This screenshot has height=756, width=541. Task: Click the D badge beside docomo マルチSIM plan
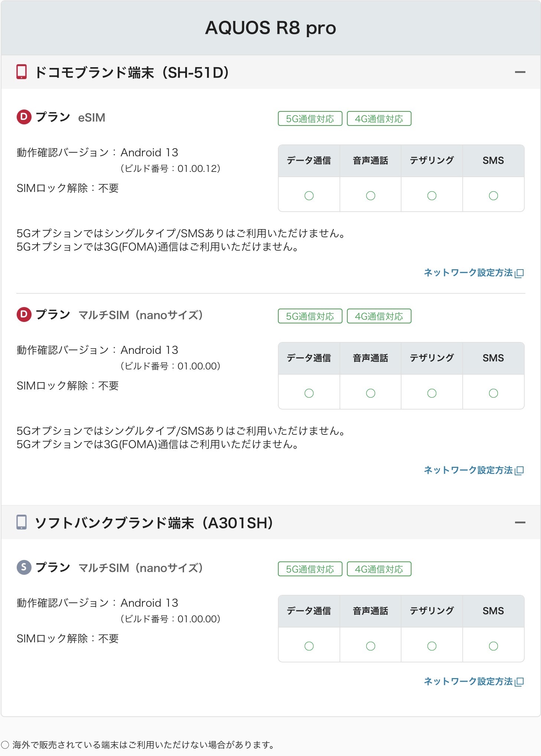[24, 315]
